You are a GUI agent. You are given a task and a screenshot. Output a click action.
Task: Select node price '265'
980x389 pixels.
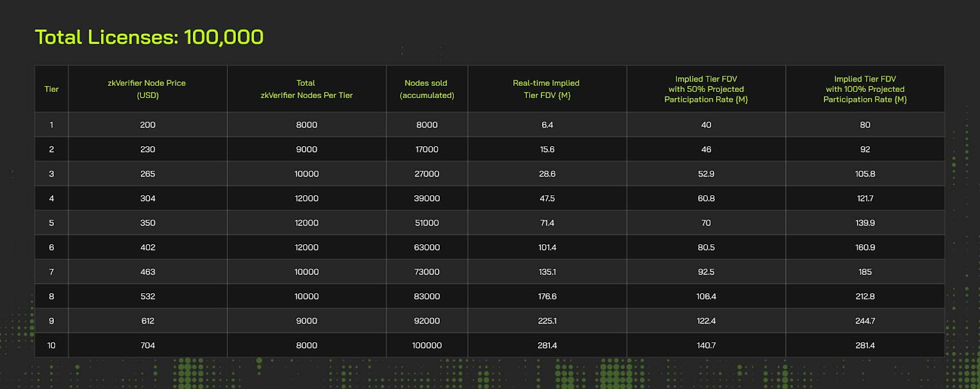point(148,173)
